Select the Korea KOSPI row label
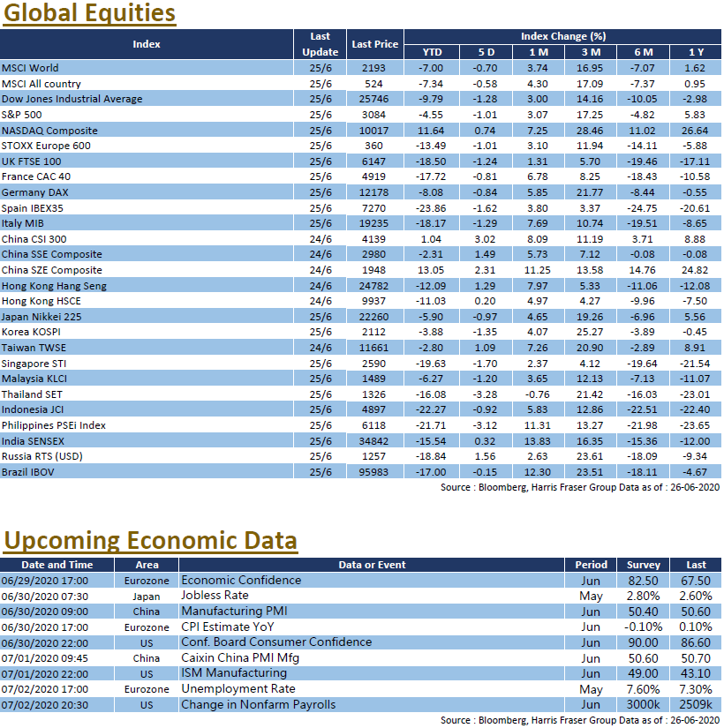 (31, 332)
